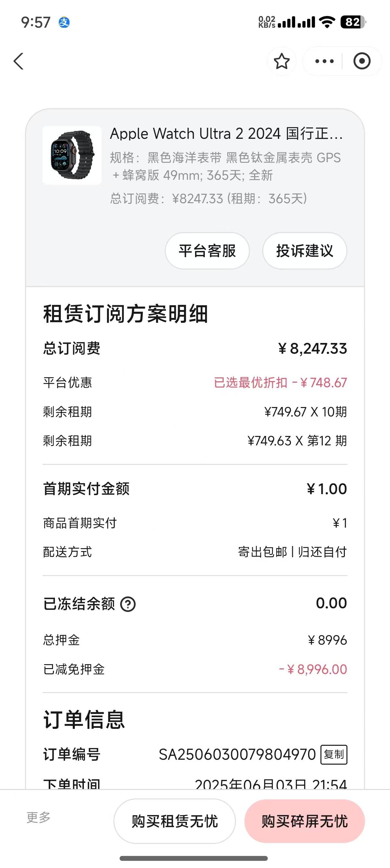Tap the Alipay icon in the status bar

(x=64, y=22)
